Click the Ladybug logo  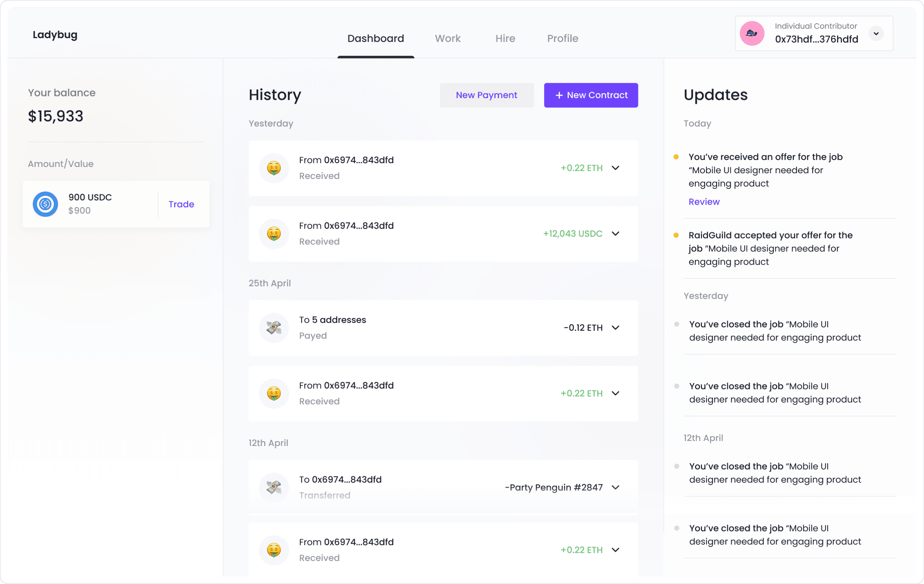[x=55, y=35]
